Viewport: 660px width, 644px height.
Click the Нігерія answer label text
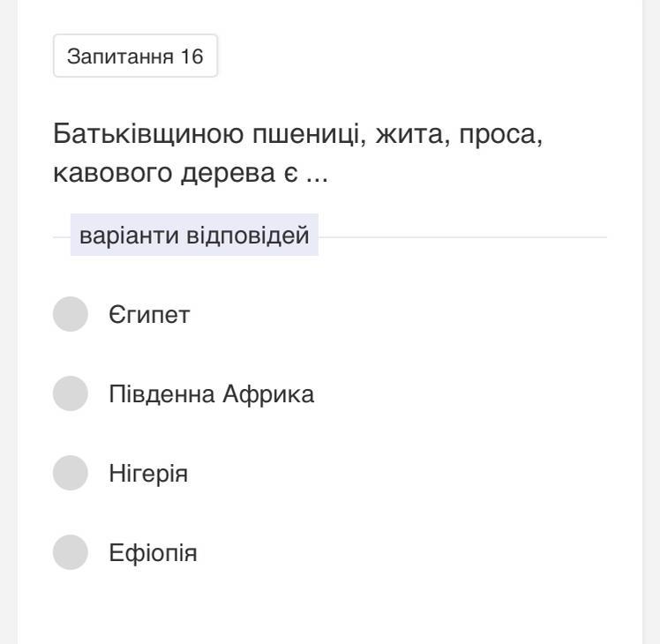tap(148, 474)
